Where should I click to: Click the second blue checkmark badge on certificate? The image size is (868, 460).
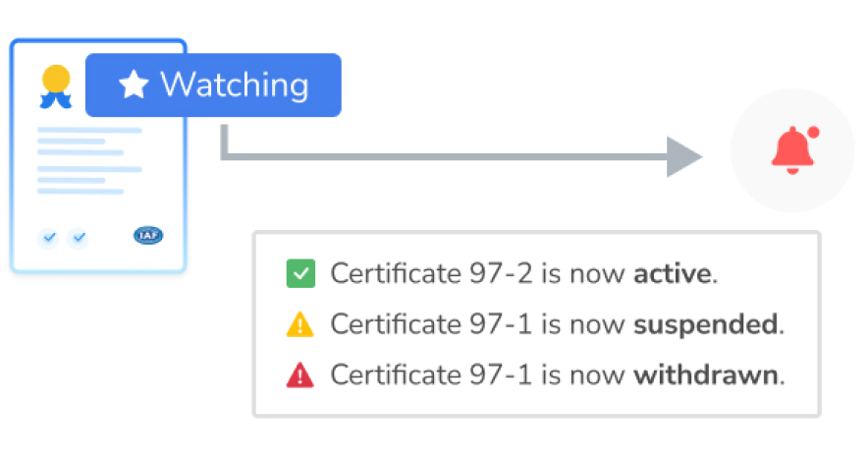coord(78,238)
